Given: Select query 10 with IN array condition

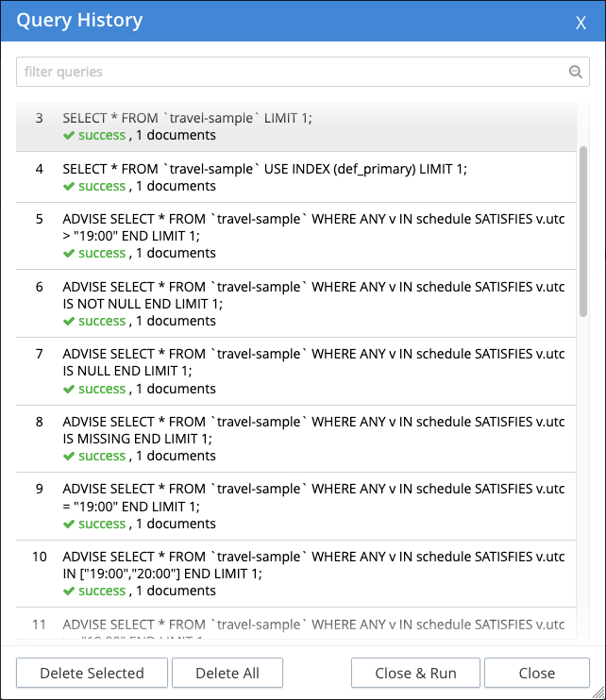Looking at the screenshot, I should (x=313, y=565).
